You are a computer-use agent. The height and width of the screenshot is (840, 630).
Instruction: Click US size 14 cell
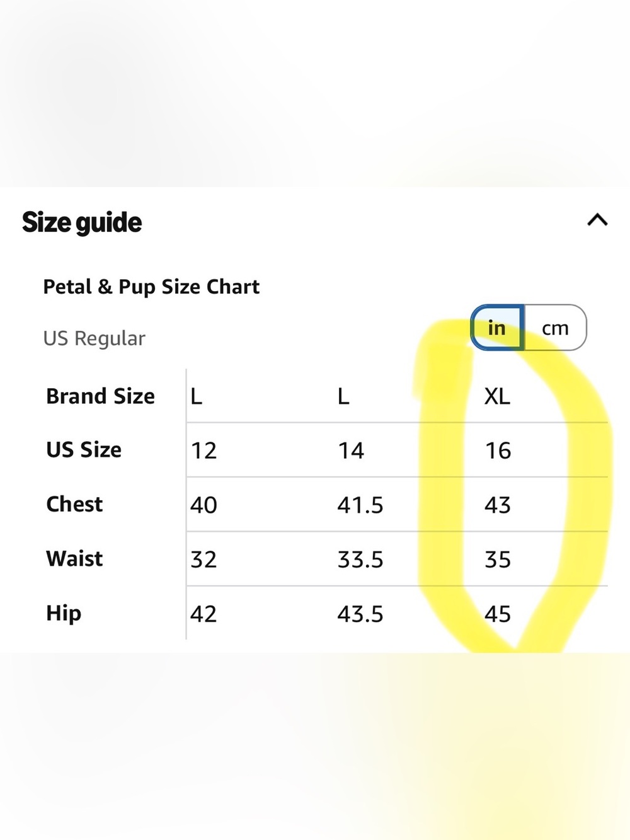(351, 451)
